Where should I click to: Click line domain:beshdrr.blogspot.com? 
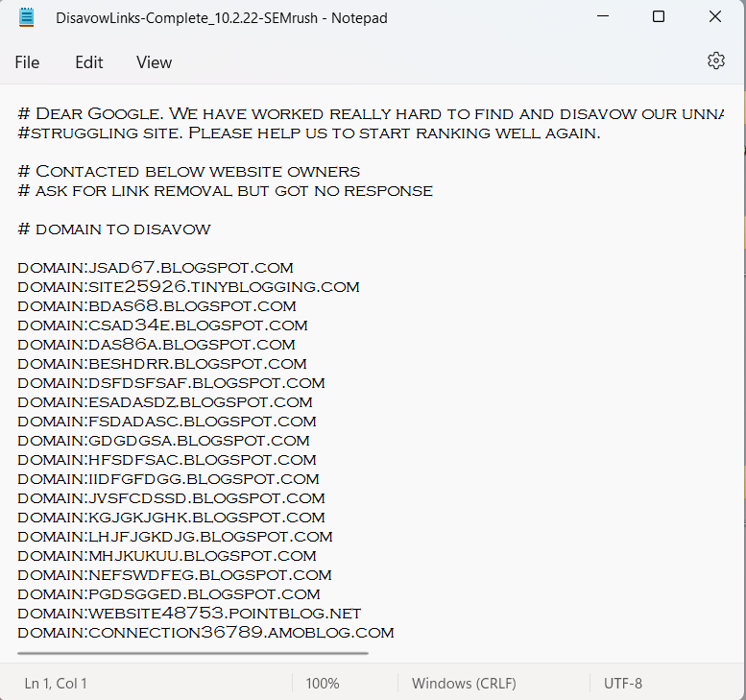pyautogui.click(x=162, y=364)
